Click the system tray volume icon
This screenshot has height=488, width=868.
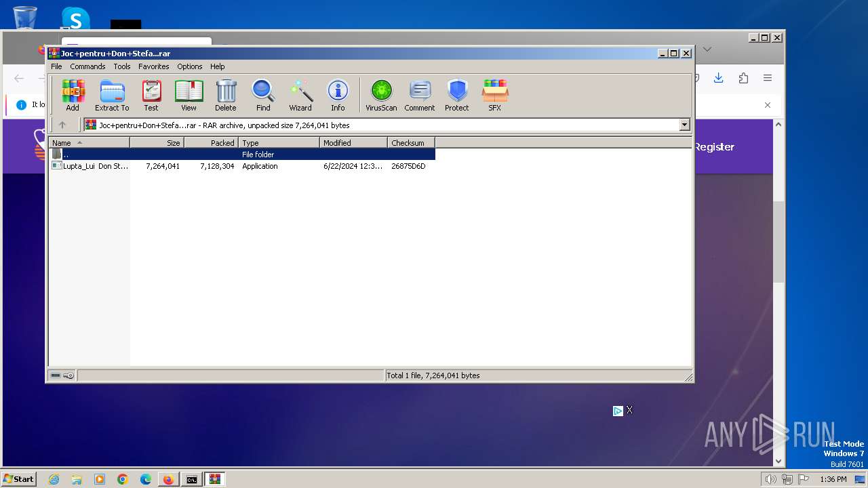(x=770, y=479)
